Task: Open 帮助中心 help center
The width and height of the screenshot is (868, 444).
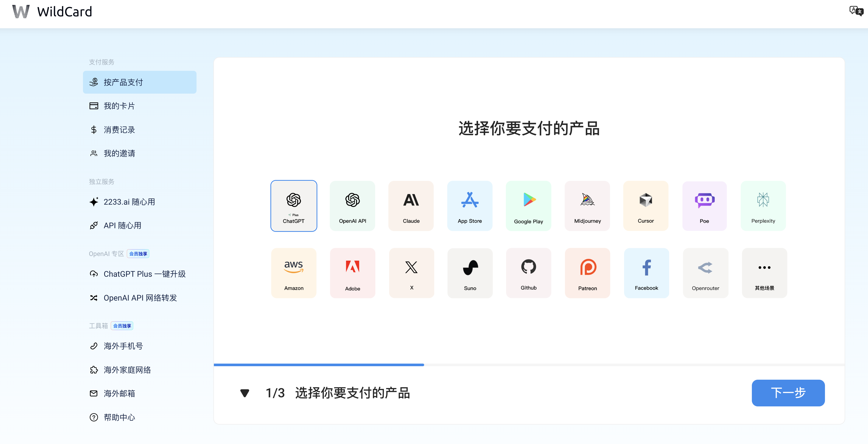Action: (x=119, y=417)
